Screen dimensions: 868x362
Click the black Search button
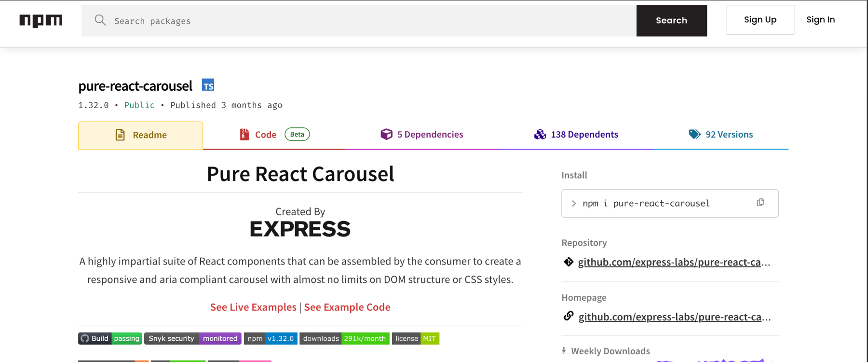(x=672, y=21)
